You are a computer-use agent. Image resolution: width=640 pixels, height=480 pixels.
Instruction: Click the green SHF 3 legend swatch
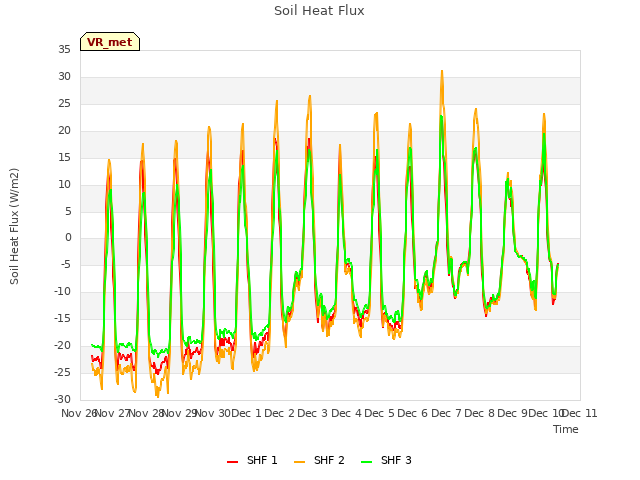367,462
